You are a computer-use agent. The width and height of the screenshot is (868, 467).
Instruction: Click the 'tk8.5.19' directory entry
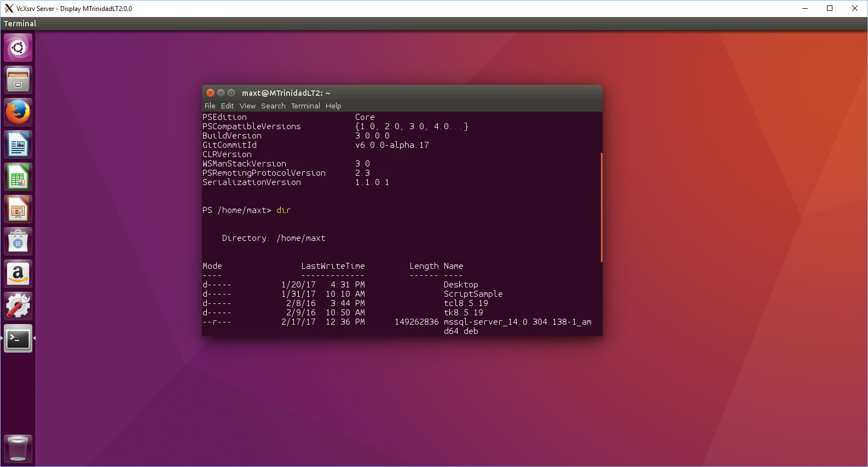464,313
